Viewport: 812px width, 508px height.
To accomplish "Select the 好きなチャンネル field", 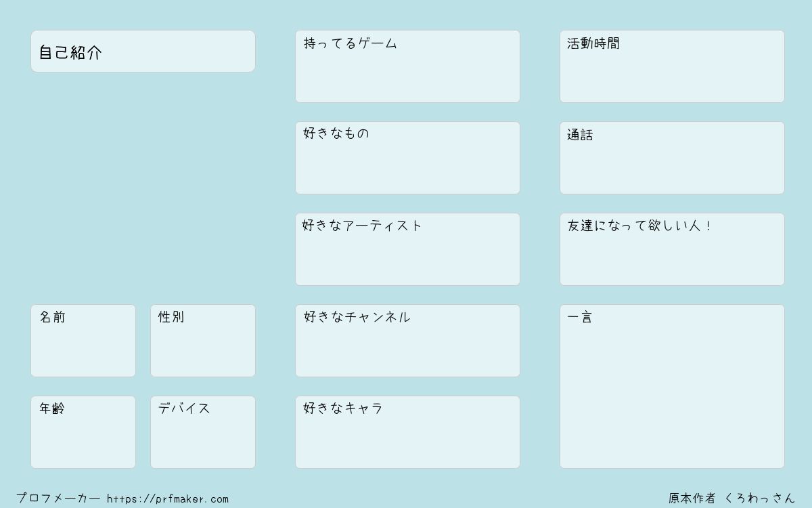I will point(407,341).
